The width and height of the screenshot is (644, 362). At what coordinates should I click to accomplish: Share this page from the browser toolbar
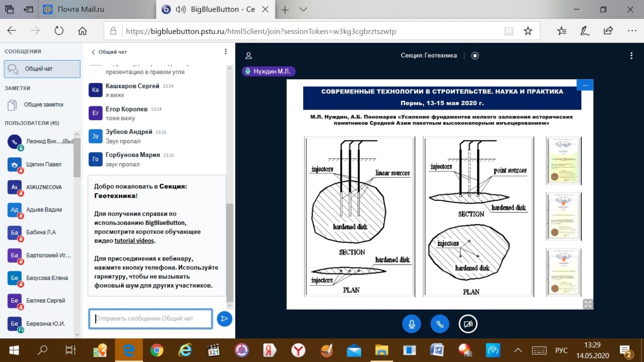coord(608,31)
